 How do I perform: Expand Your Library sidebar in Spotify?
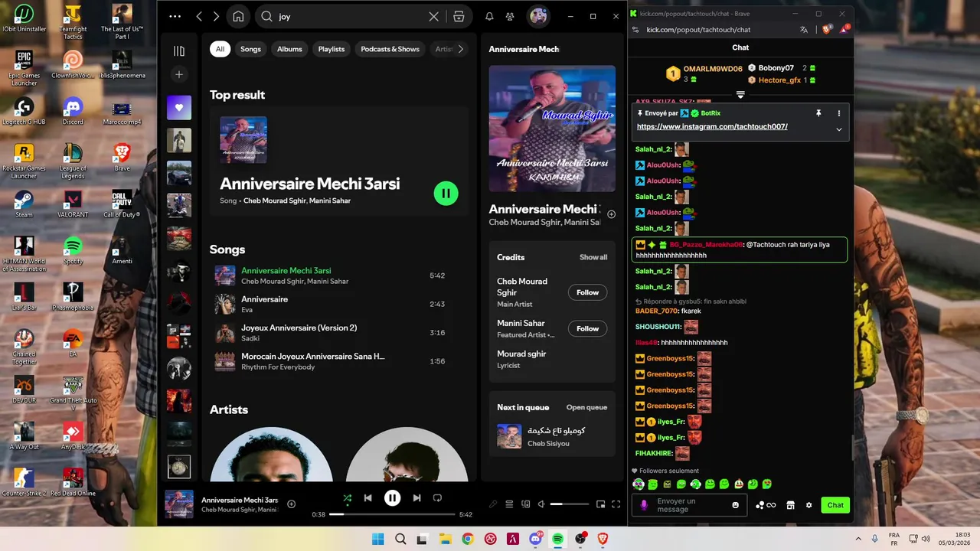[179, 51]
